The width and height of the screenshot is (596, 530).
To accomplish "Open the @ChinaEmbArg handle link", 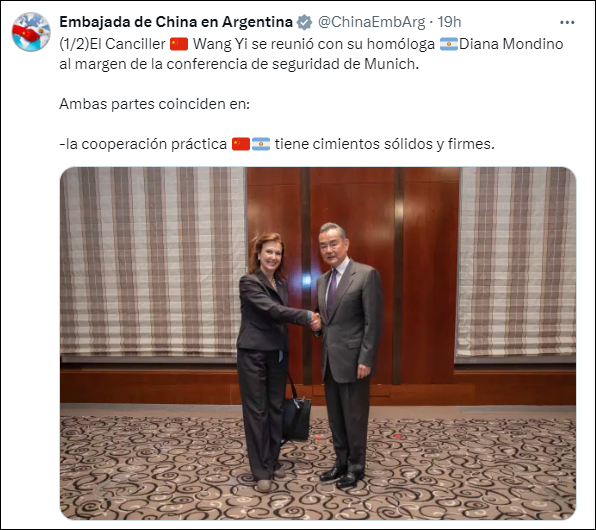I will click(x=371, y=22).
